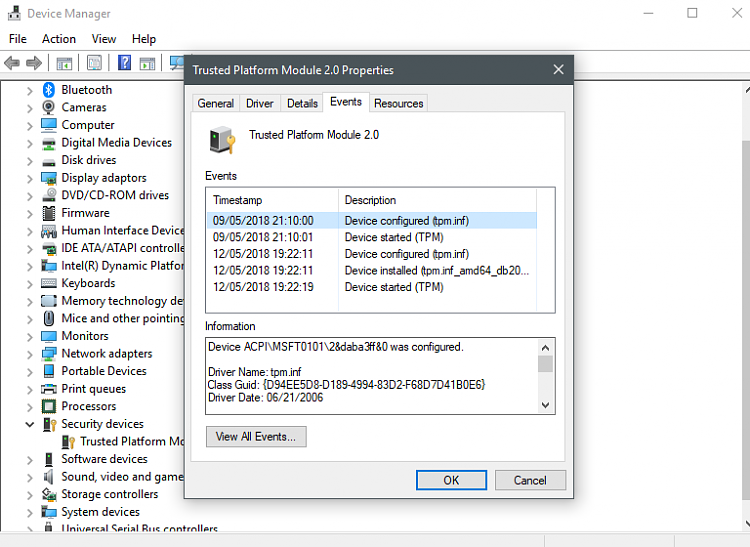Click the IDE ATA/ATAPI controllers icon
The image size is (750, 547).
click(48, 249)
